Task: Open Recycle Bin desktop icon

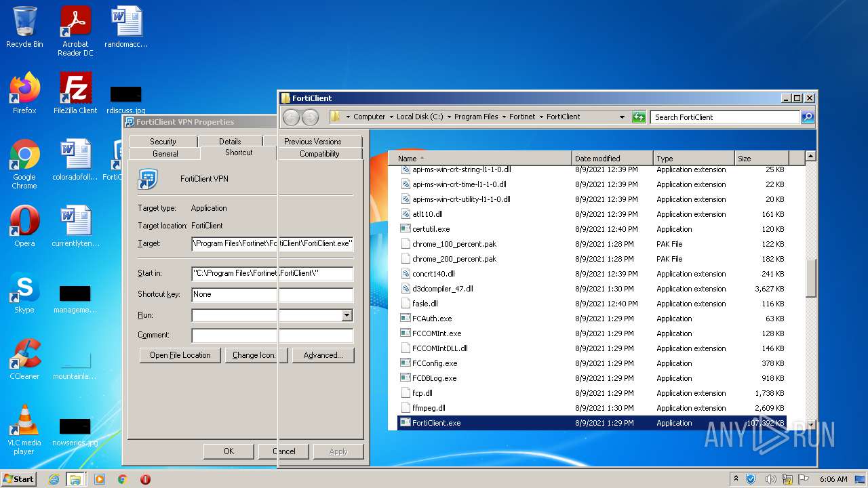Action: coord(24,28)
